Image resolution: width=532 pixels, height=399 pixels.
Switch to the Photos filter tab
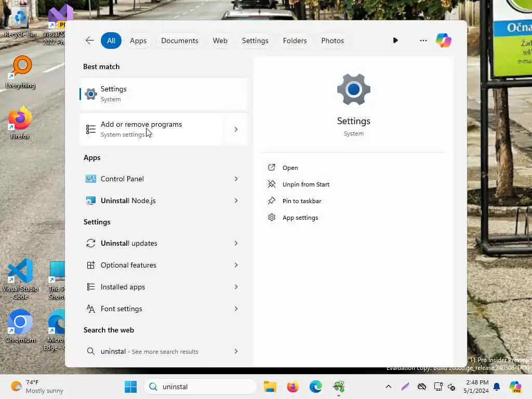332,41
